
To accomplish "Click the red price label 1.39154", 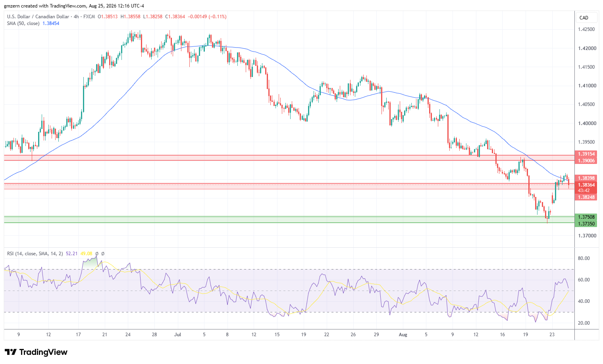I will coord(586,154).
